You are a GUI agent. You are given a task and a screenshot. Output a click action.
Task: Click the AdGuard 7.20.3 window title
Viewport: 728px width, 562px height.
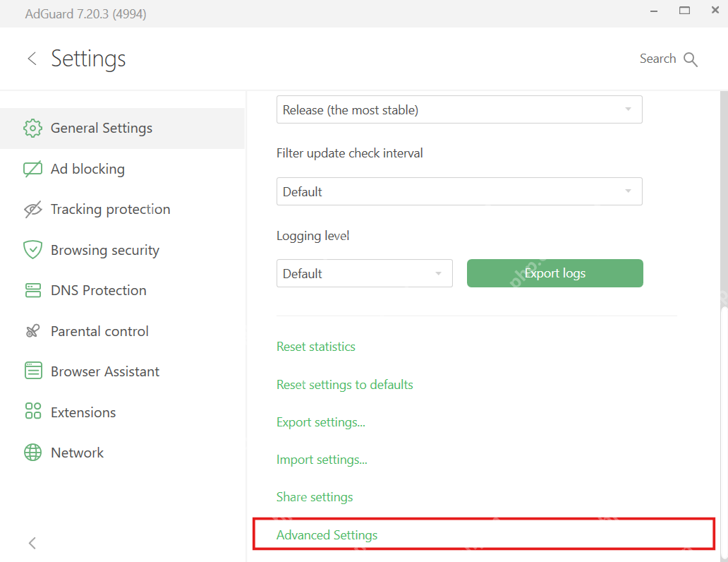point(86,14)
